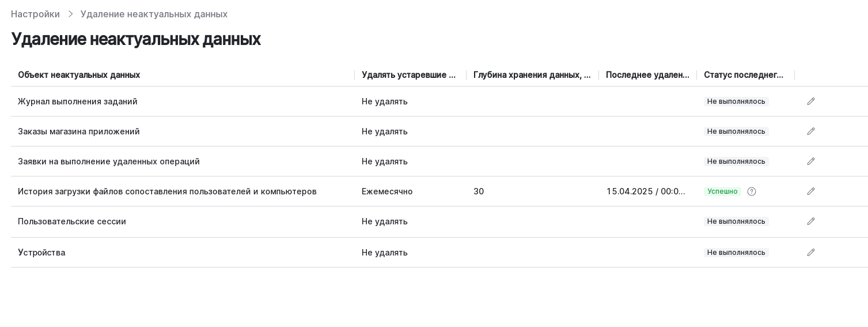Click the pencil icon for Заказы магазина приложений
Viewport: 868px width, 327px height.
pos(811,131)
